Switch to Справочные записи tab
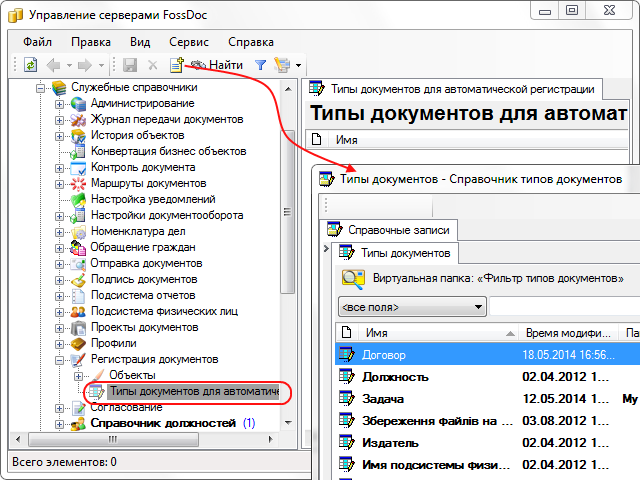 tap(391, 230)
